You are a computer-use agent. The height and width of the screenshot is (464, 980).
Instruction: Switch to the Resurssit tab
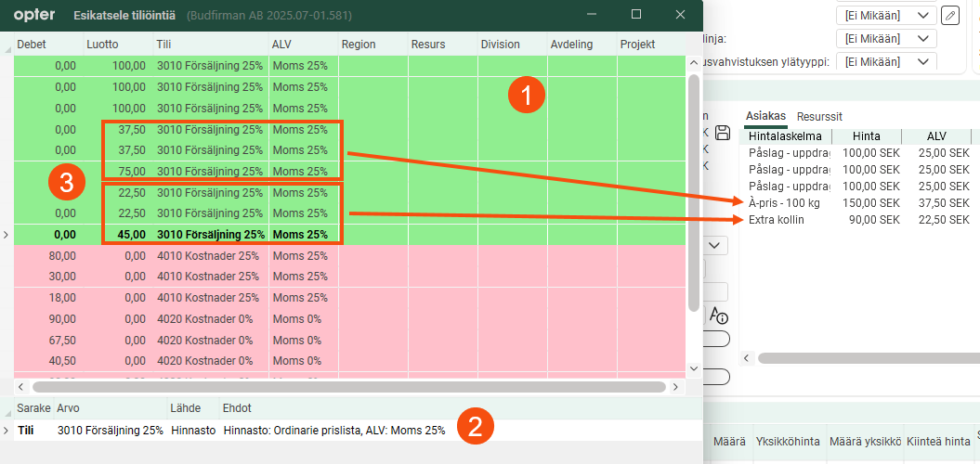(819, 116)
